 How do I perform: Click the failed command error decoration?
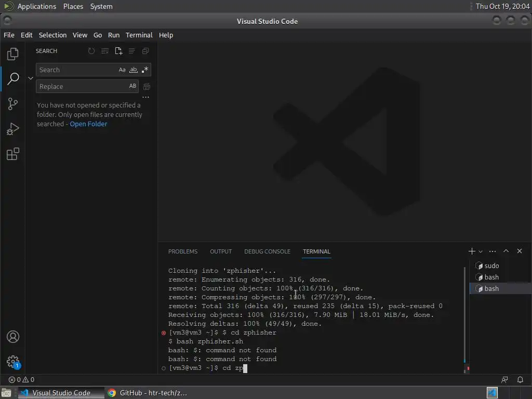click(x=164, y=333)
